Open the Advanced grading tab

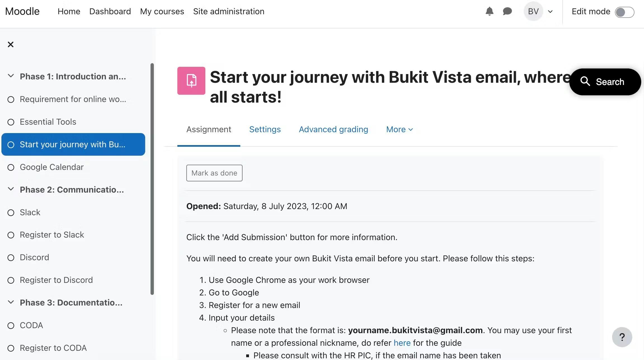(333, 129)
